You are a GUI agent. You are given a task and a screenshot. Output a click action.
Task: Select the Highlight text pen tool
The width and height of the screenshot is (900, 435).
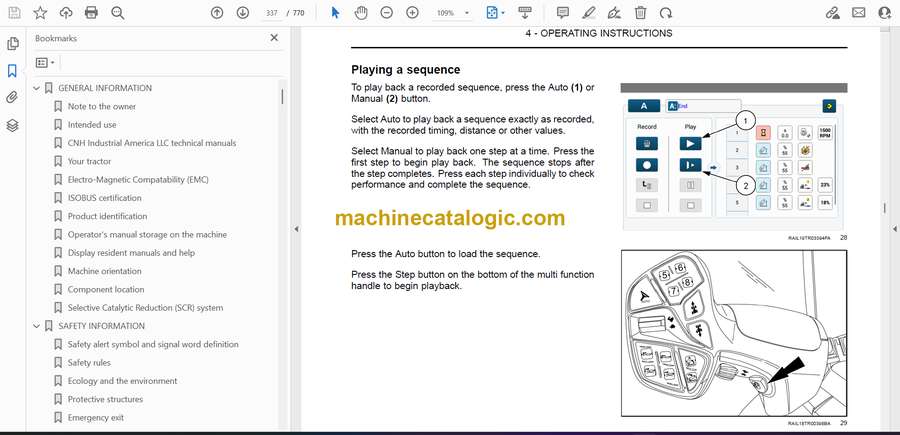(x=588, y=13)
